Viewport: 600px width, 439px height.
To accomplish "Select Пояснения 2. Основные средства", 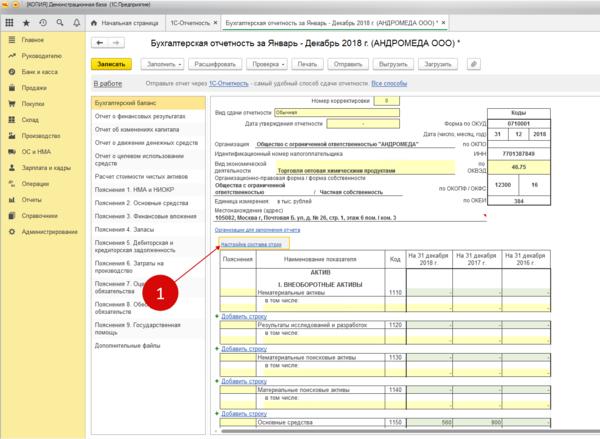I will 148,203.
